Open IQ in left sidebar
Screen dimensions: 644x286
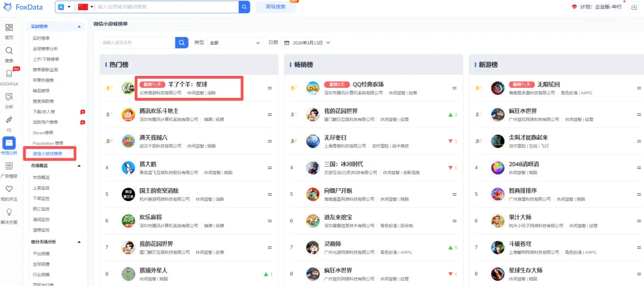pyautogui.click(x=8, y=124)
